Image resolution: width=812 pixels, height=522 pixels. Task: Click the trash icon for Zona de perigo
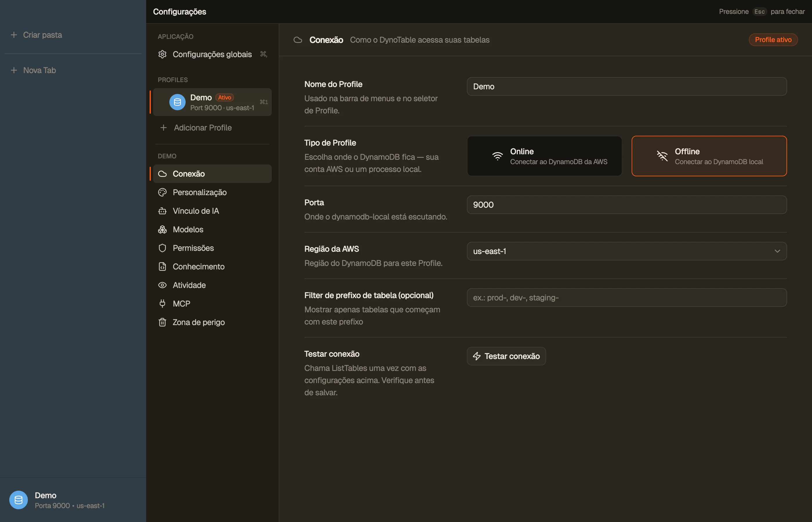162,322
